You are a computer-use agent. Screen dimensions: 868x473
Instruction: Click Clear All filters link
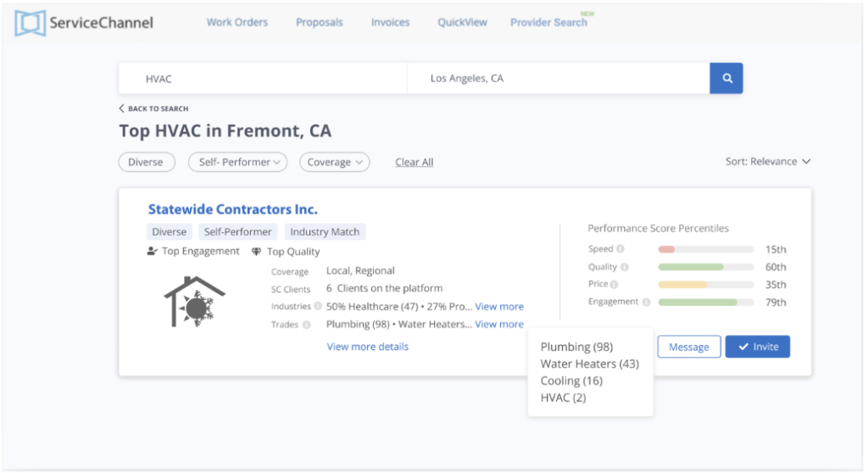click(414, 162)
